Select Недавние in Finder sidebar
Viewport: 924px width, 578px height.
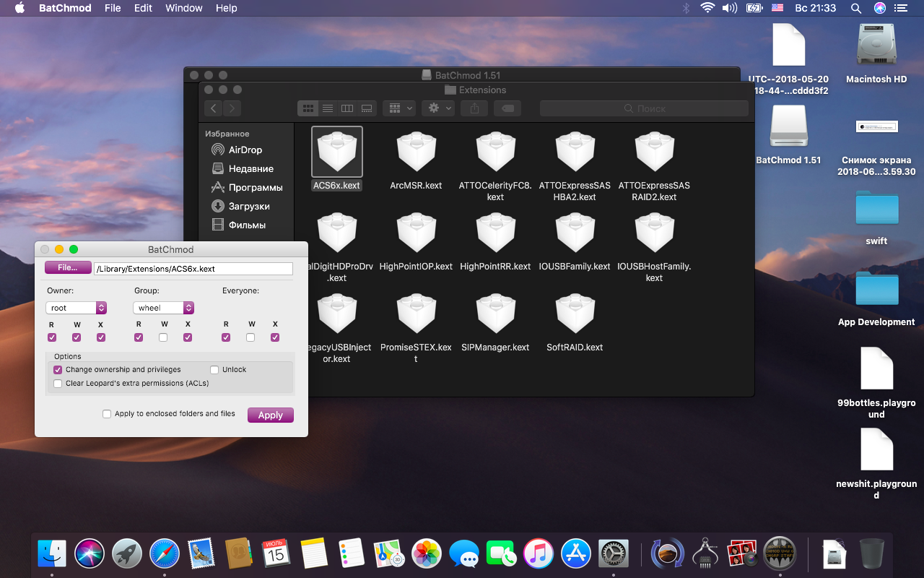(243, 168)
